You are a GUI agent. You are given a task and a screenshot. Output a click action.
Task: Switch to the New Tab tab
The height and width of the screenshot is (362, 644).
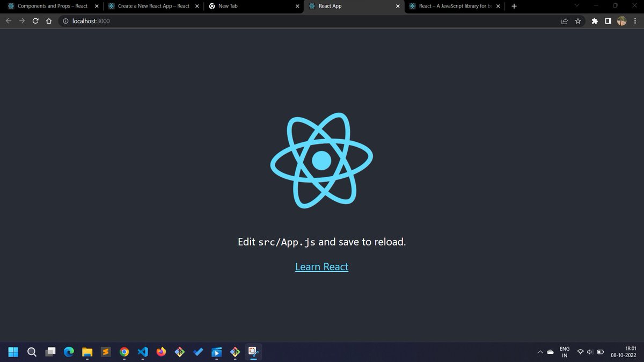click(x=254, y=6)
